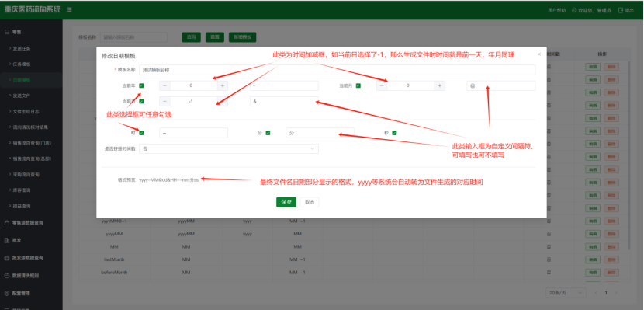Image resolution: width=644 pixels, height=310 pixels.
Task: Open the time-range concatenation dropdown
Action: pos(229,148)
